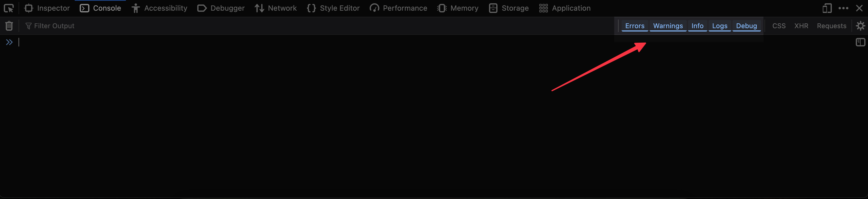Enable XHR message filter
This screenshot has width=868, height=199.
coord(801,26)
